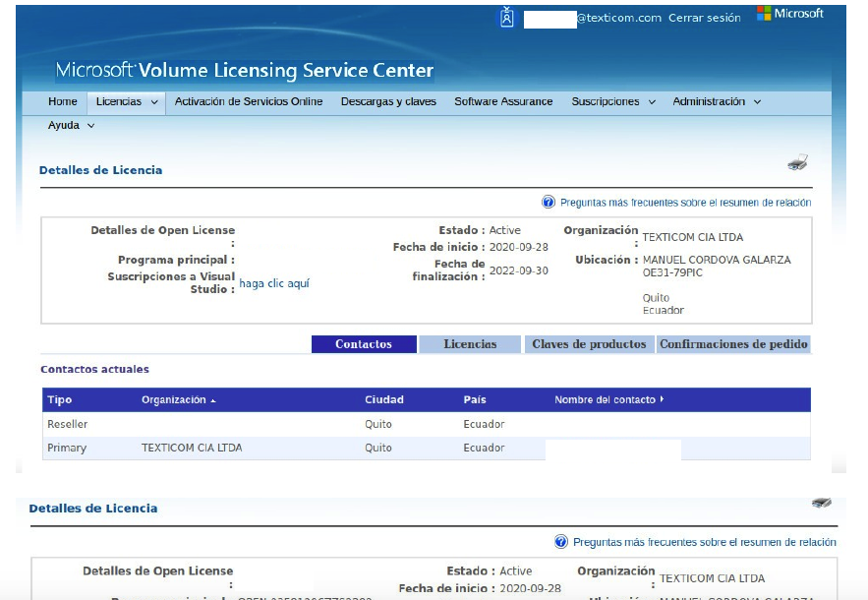Viewport: 868px width, 600px height.
Task: Click the start date 2020-09-28 in first section
Action: 519,247
